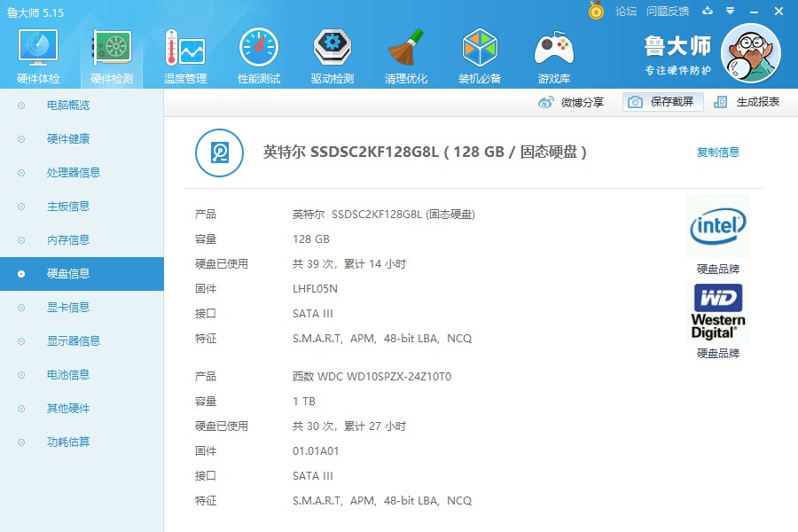Click the 鲁大师 avatar logo icon

click(x=751, y=52)
